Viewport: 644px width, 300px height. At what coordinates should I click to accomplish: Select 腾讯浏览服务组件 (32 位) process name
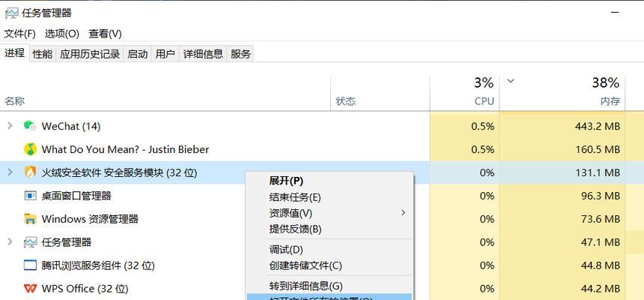[98, 265]
